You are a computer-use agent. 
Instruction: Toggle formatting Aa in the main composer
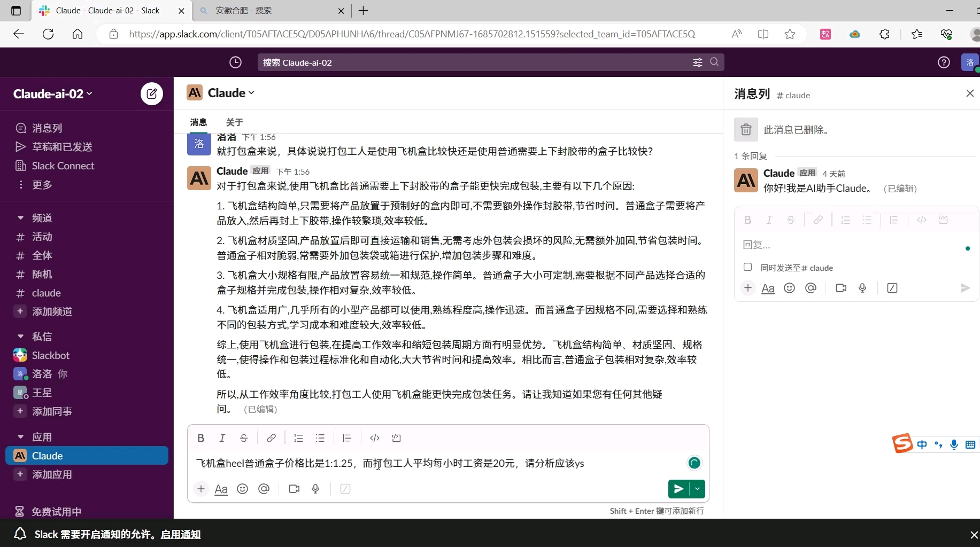(x=221, y=489)
